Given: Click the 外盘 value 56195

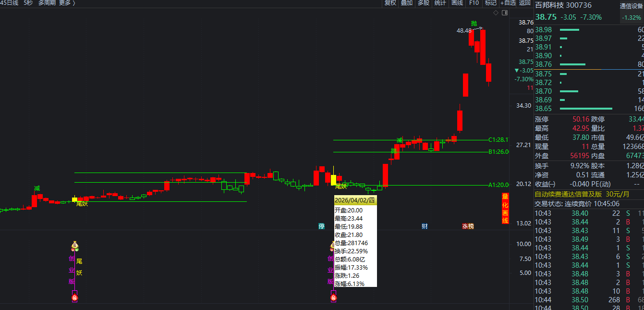Looking at the screenshot, I should point(580,156).
